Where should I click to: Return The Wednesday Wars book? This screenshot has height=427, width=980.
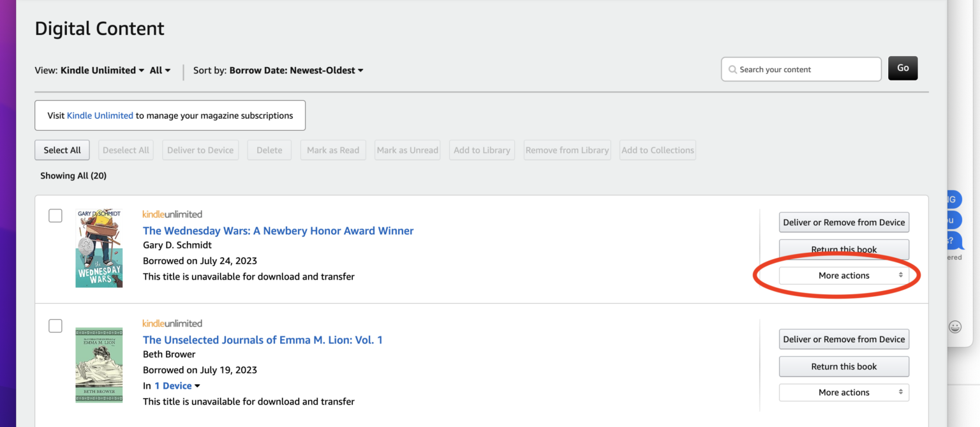click(844, 249)
